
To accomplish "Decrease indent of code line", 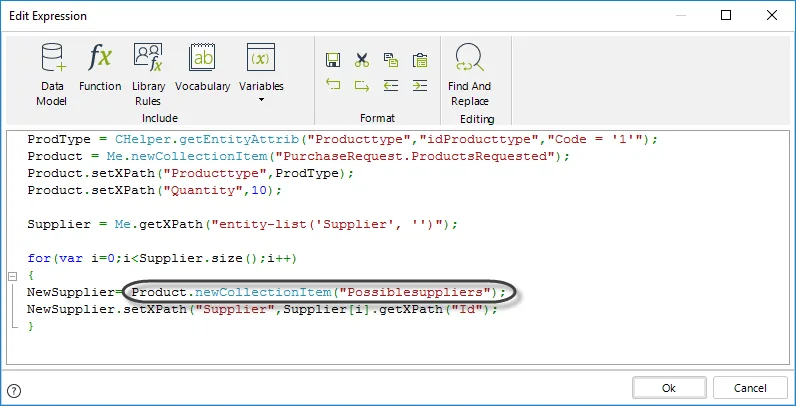I will 390,85.
